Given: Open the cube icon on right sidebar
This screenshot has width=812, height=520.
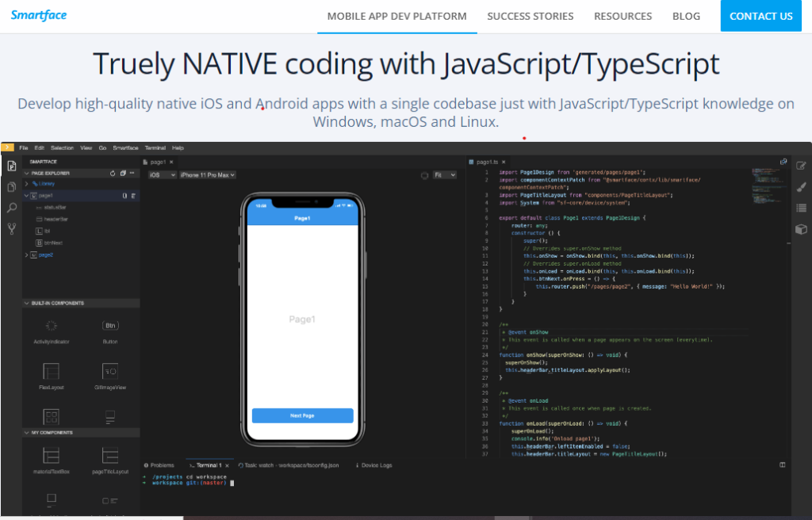Looking at the screenshot, I should pos(801,229).
